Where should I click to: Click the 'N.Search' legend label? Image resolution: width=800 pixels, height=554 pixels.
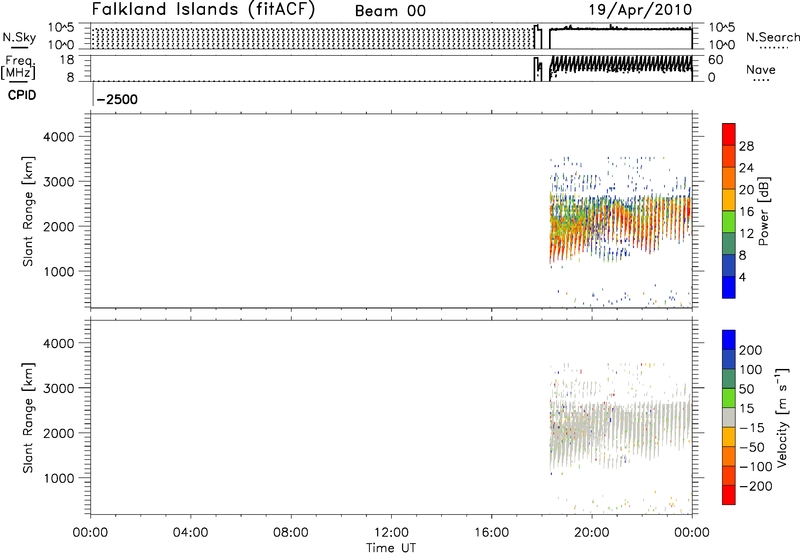pos(772,37)
